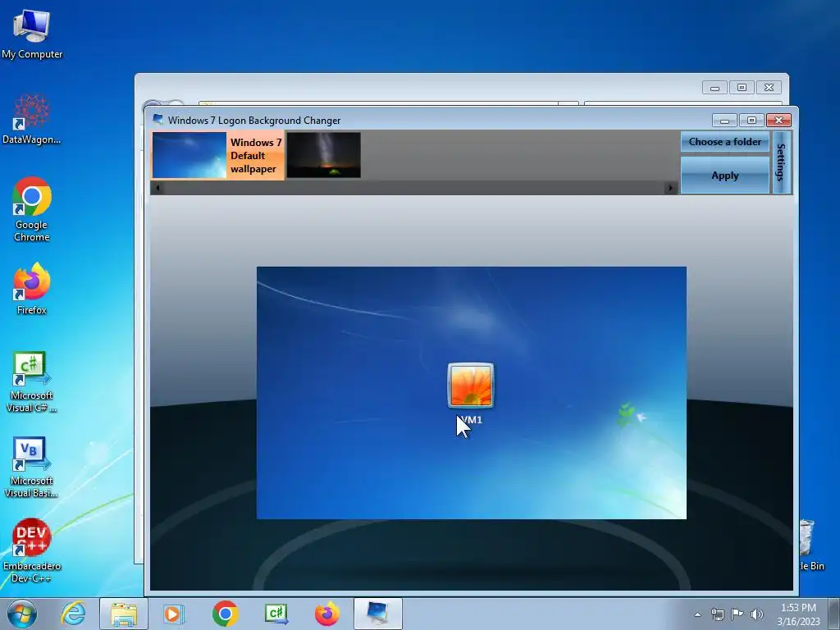This screenshot has width=840, height=630.
Task: Open the Windows Start menu
Action: (22, 614)
